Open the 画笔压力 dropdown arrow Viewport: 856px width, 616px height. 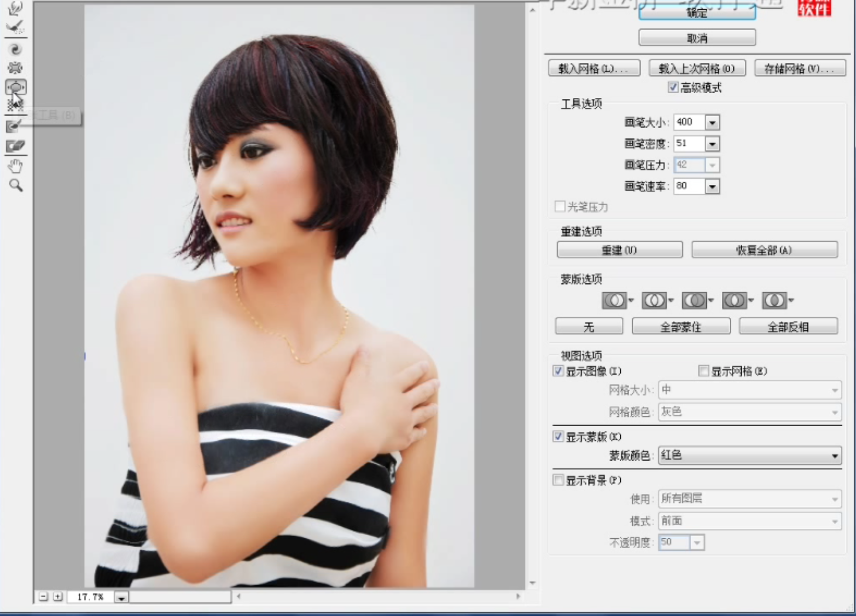(x=712, y=165)
